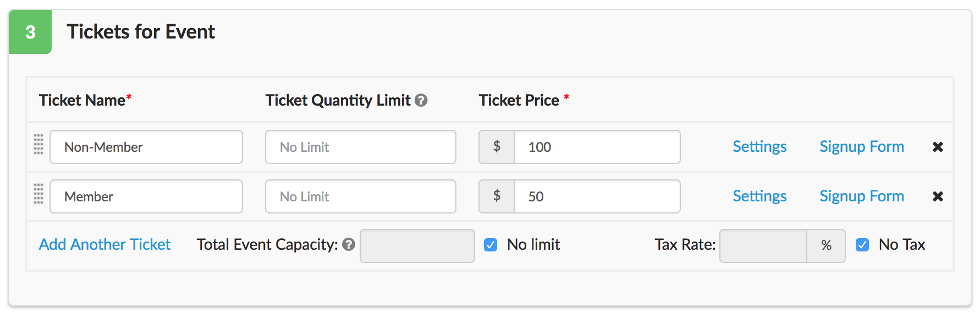Click the drag handle for Non-Member ticket
The image size is (980, 318).
38,145
